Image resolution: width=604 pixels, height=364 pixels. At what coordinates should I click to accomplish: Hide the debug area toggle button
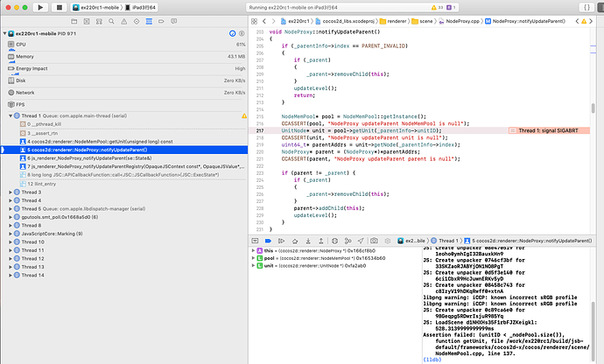[255, 241]
